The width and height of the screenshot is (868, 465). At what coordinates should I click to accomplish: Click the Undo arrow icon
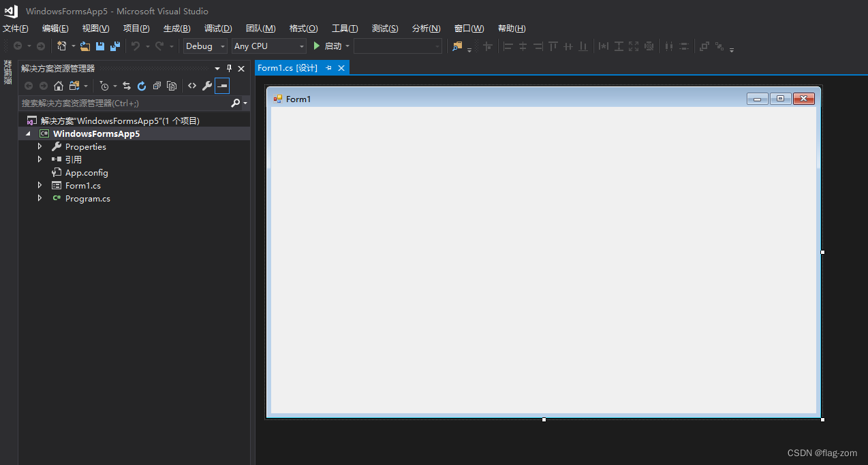(136, 46)
